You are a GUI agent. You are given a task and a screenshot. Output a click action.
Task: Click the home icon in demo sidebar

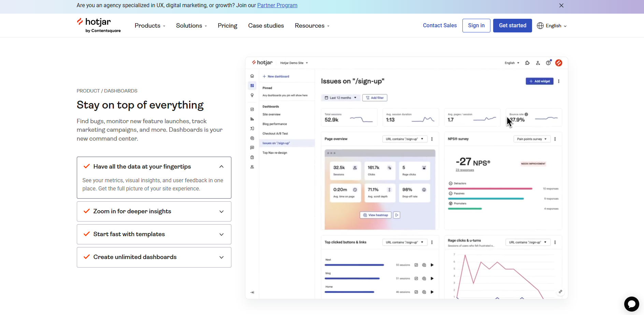252,76
